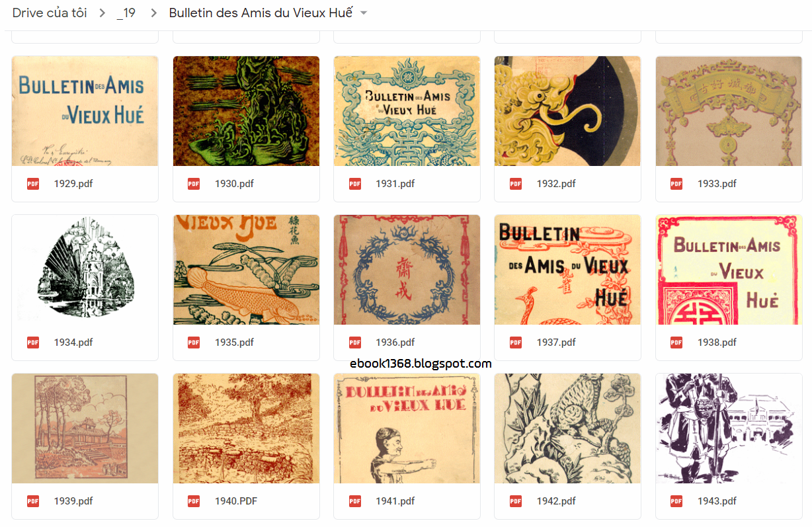Open the Bulletin des Amis folder dropdown arrow
The image size is (812, 527).
tap(363, 13)
